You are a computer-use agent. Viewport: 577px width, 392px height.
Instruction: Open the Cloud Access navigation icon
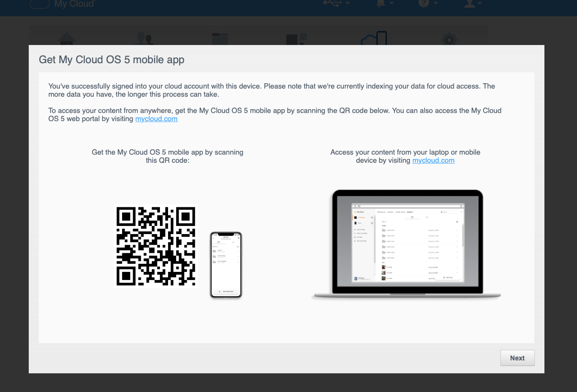[x=373, y=38]
